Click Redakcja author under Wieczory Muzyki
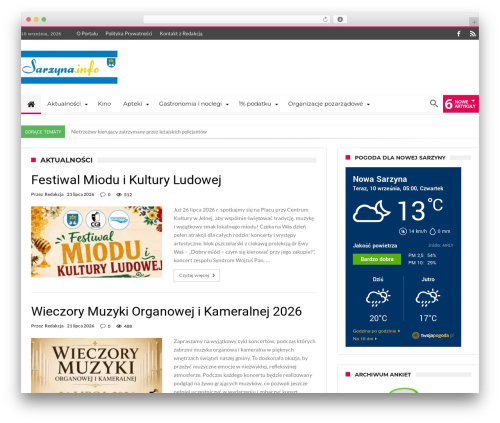Screen dimensions: 500x423 (54, 326)
